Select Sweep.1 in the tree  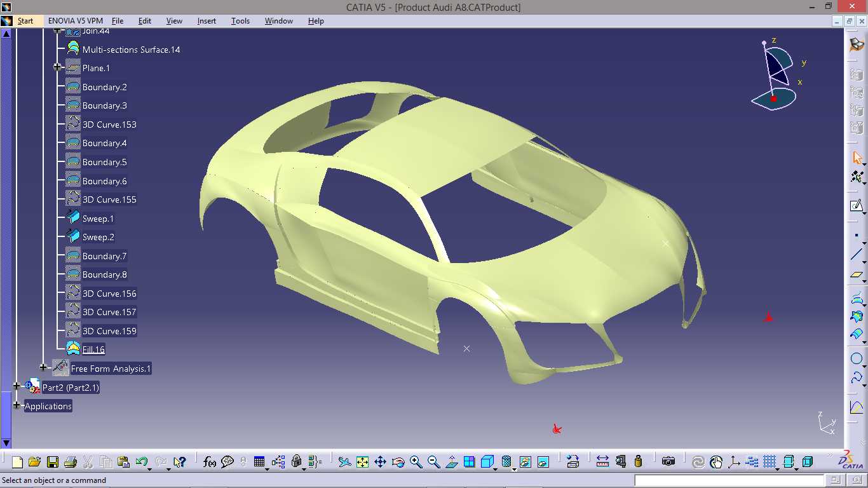click(x=98, y=219)
